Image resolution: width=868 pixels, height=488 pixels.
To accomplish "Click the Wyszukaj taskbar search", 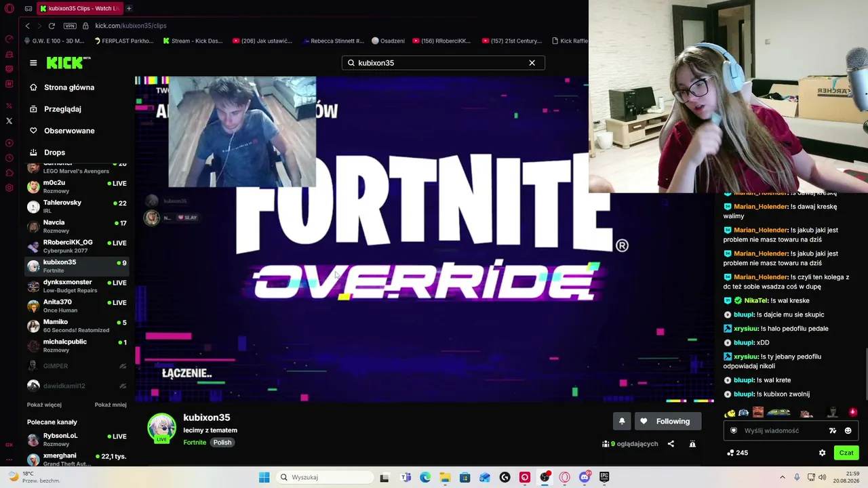I will [324, 477].
